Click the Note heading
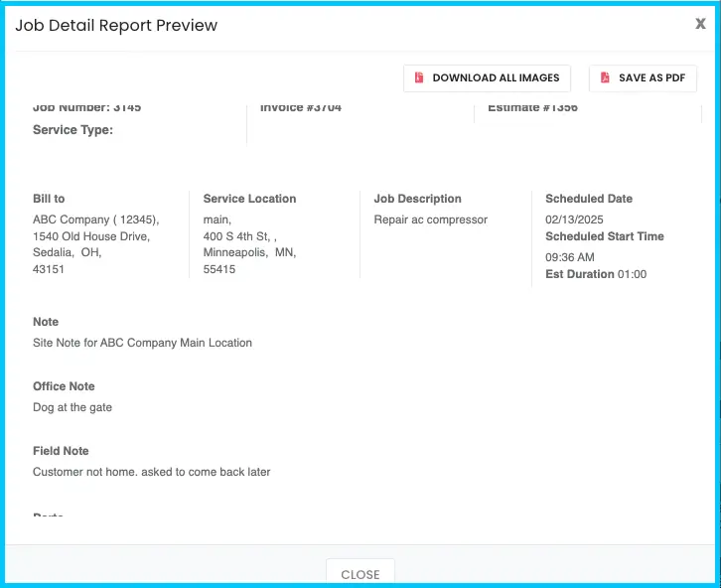 point(46,322)
